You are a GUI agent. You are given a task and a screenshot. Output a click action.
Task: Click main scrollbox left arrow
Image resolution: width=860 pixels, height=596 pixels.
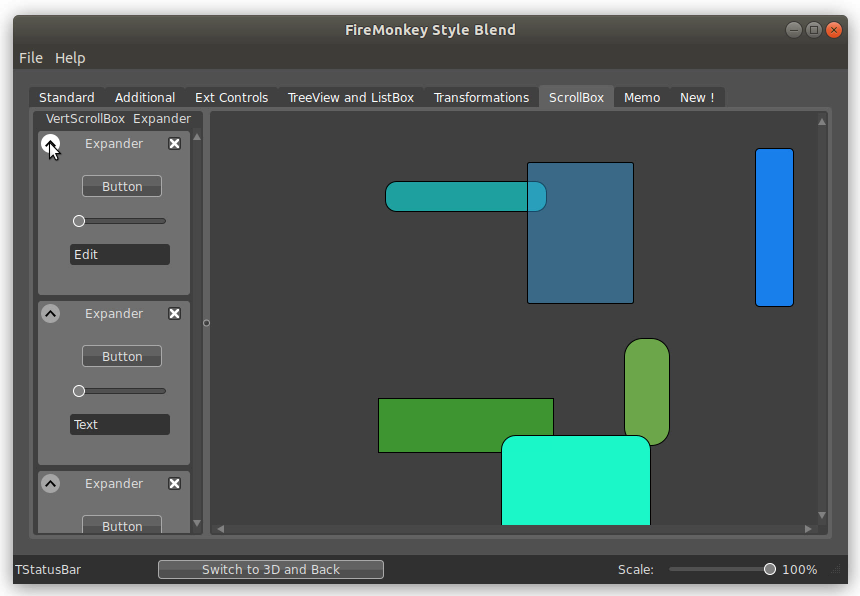click(220, 529)
